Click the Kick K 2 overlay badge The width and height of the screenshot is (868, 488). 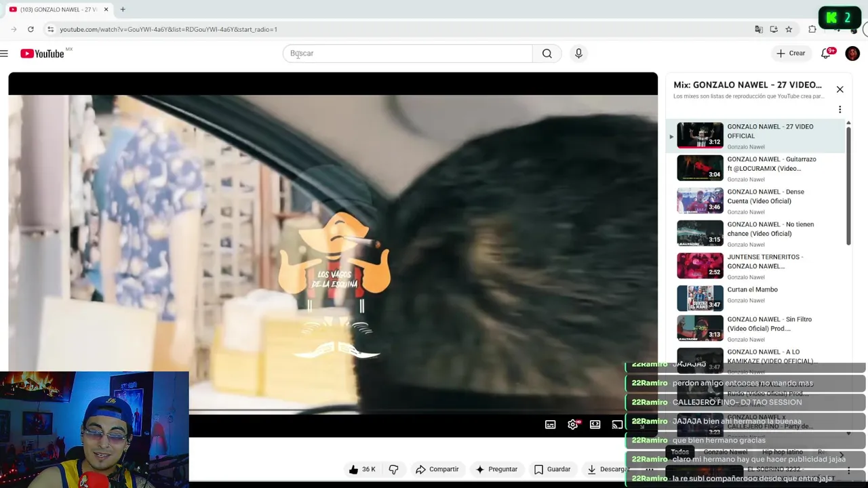[840, 18]
